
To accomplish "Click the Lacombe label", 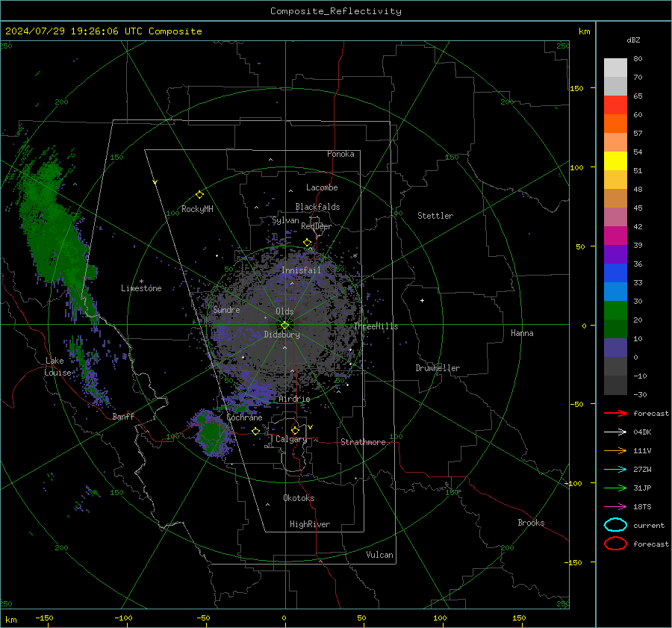I will pos(322,187).
